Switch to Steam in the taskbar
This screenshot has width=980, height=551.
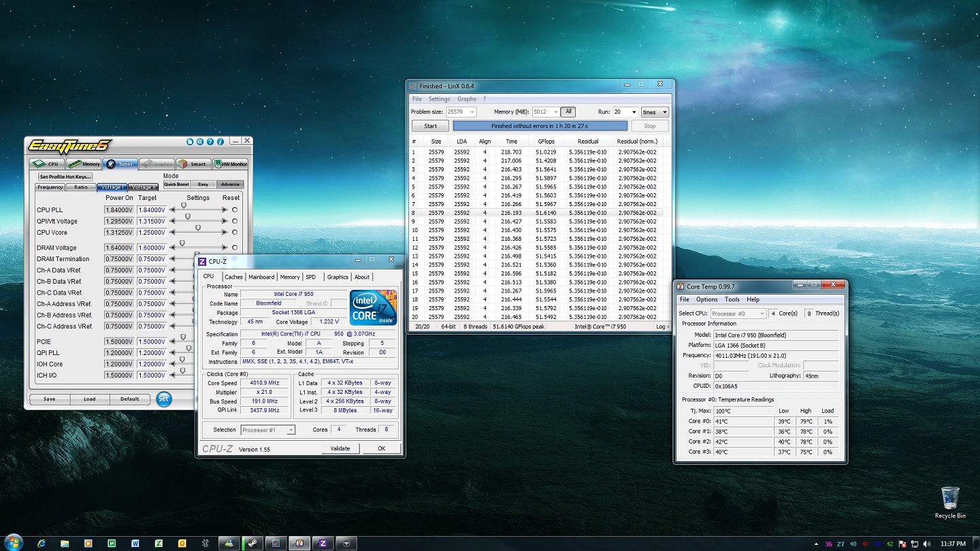click(252, 544)
